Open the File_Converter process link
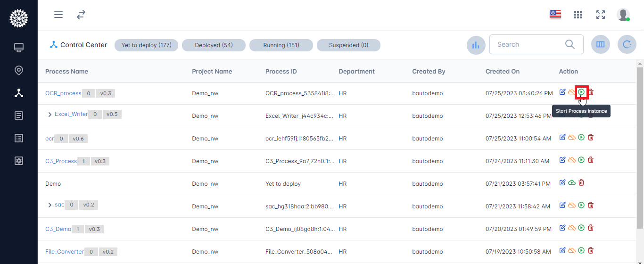The height and width of the screenshot is (264, 644). (65, 252)
